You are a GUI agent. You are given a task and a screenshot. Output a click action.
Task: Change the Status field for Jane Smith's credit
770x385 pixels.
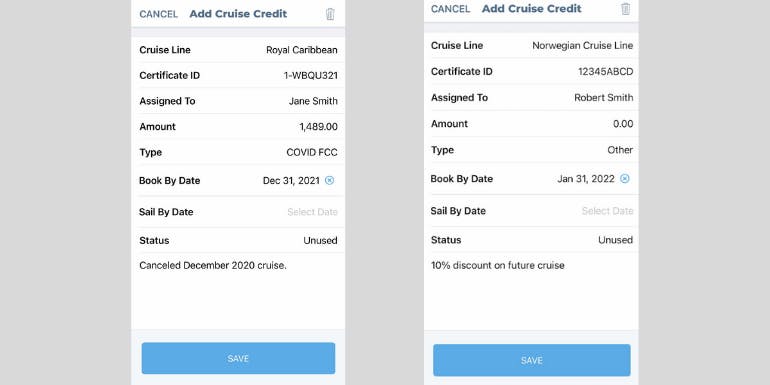[x=238, y=241]
